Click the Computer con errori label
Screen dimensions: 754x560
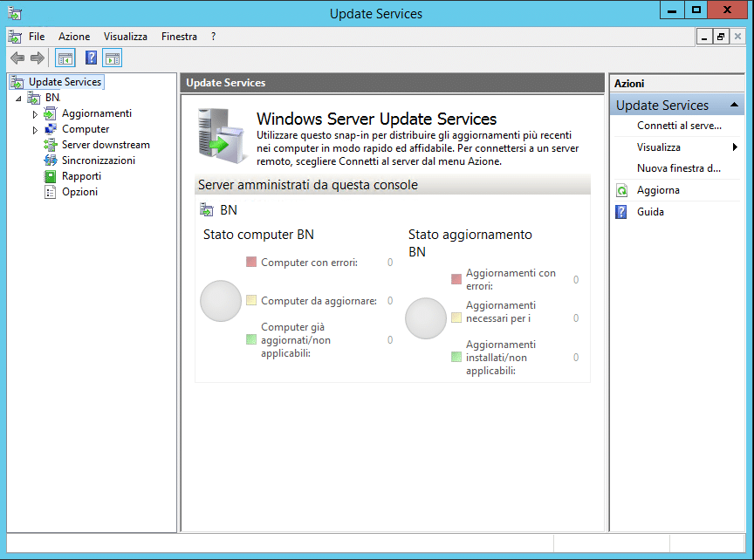[309, 263]
